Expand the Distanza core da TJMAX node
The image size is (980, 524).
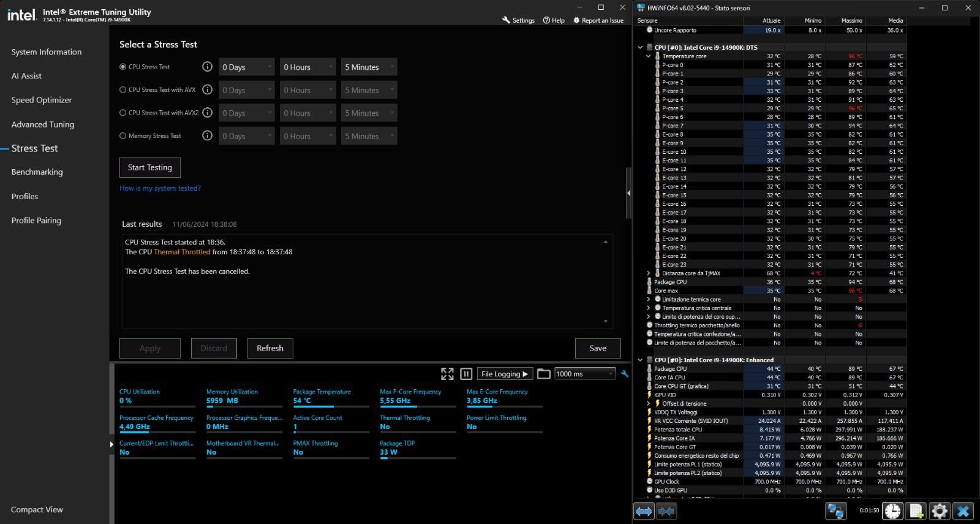pyautogui.click(x=648, y=273)
